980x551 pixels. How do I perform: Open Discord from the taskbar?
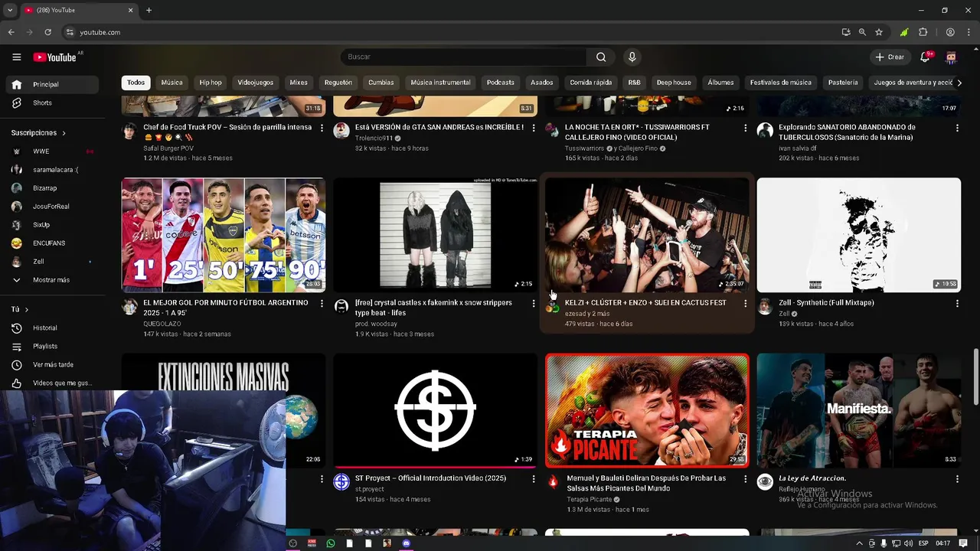point(407,543)
